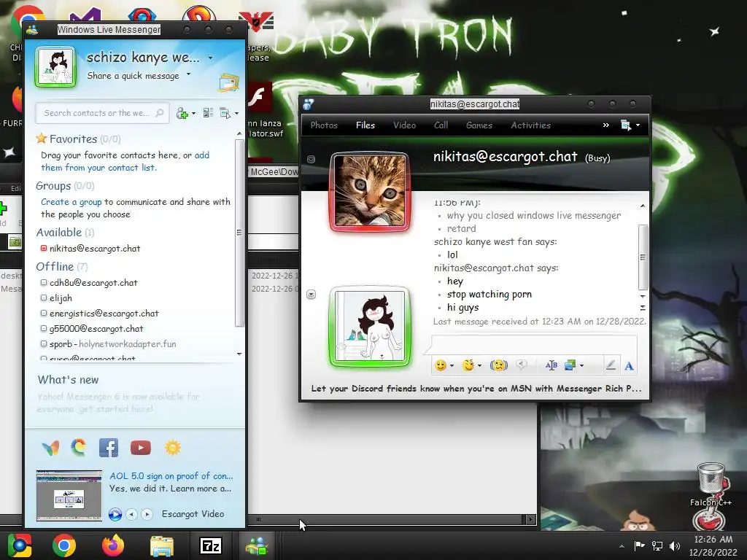Collapse the Favorites section header

click(78, 139)
